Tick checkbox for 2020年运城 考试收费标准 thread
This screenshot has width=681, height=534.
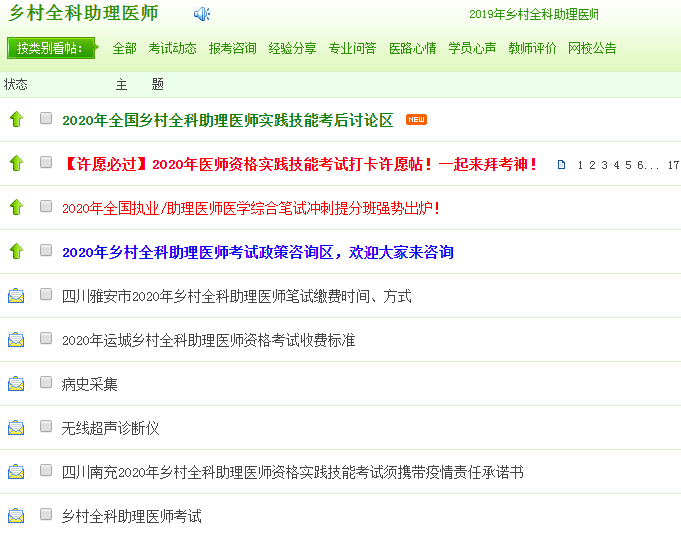46,338
